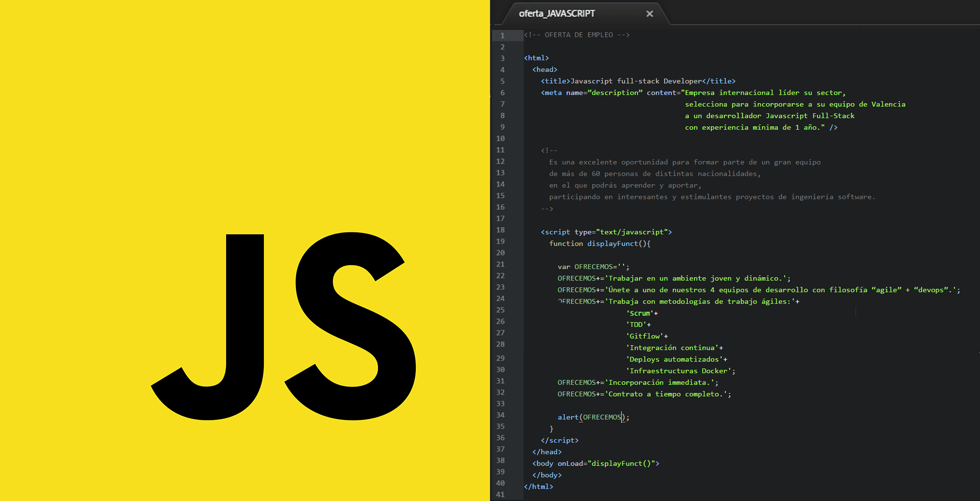Click line number 41 in gutter

click(501, 495)
